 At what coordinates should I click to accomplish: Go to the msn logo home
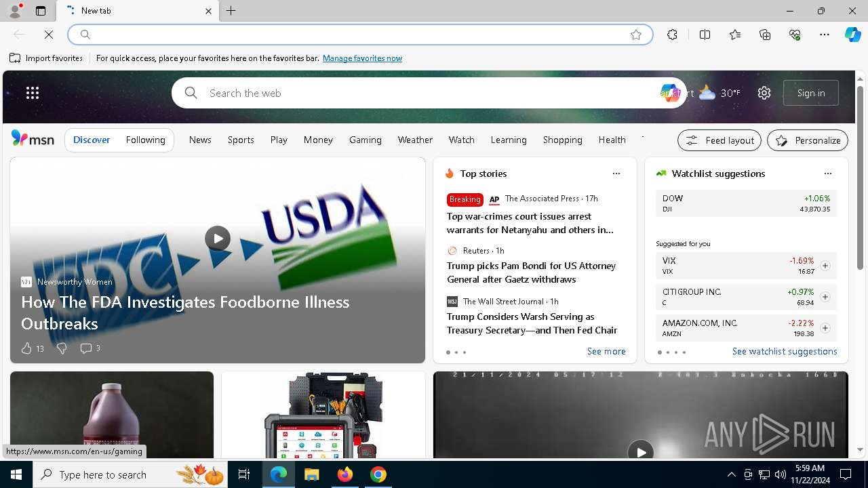pyautogui.click(x=33, y=139)
